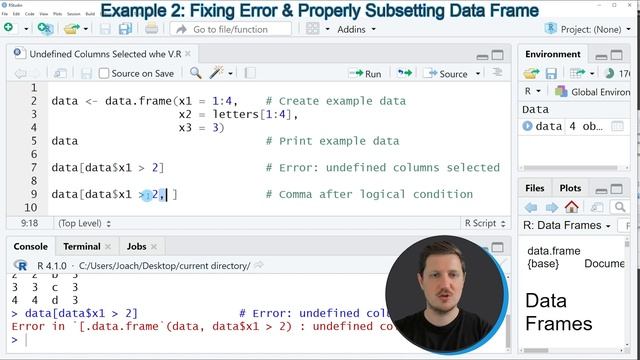The width and height of the screenshot is (640, 360).
Task: Open the Addins dropdown menu
Action: click(x=356, y=29)
